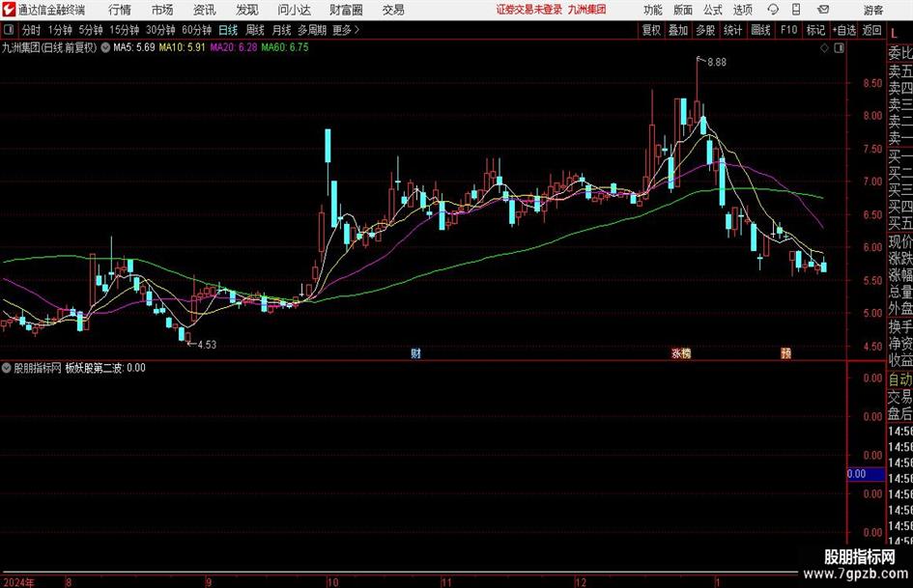This screenshot has height=588, width=913.
Task: Click +自选 to add to watchlist
Action: 843,30
